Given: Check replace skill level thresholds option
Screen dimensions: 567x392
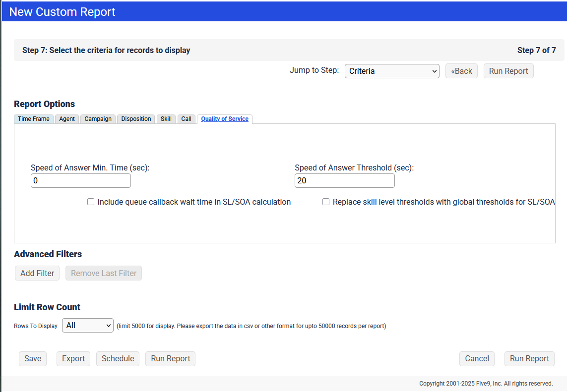Looking at the screenshot, I should coord(326,202).
